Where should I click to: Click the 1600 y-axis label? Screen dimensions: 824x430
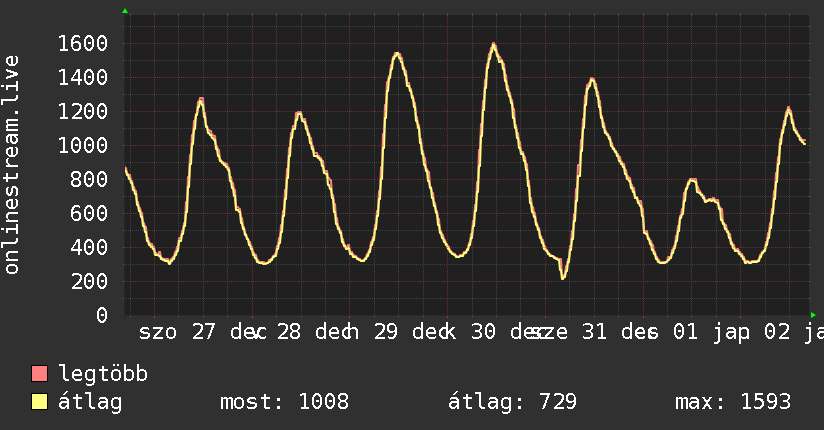83,44
